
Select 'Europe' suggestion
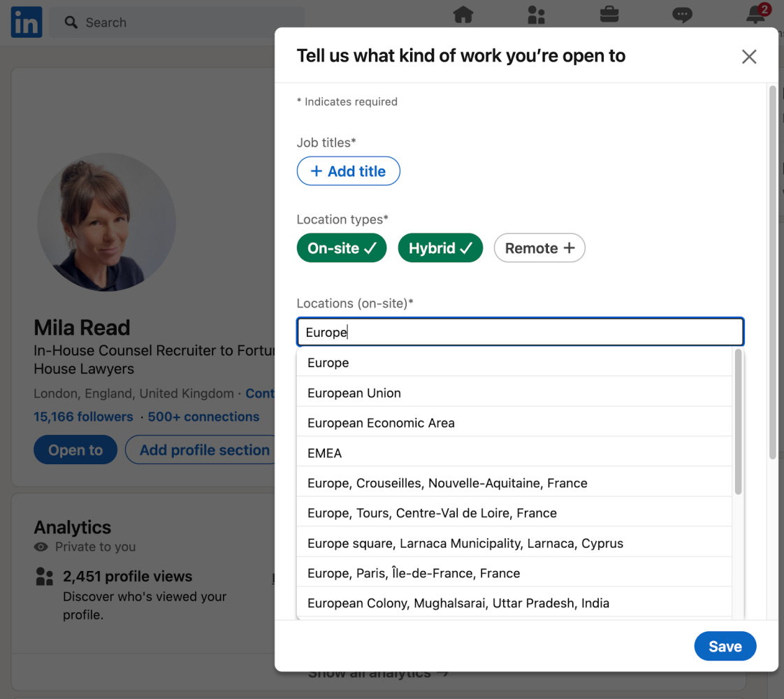point(514,363)
